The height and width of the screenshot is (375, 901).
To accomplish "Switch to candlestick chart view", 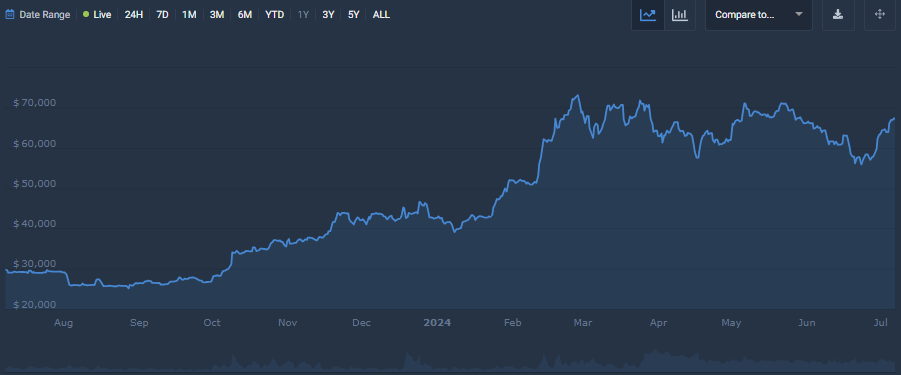I will click(x=680, y=15).
